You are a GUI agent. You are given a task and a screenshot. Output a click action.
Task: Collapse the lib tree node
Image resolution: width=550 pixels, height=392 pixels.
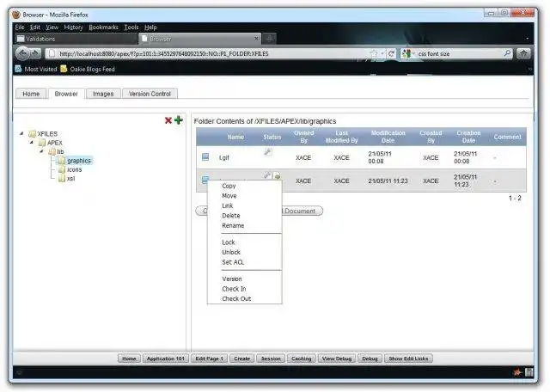(x=41, y=151)
